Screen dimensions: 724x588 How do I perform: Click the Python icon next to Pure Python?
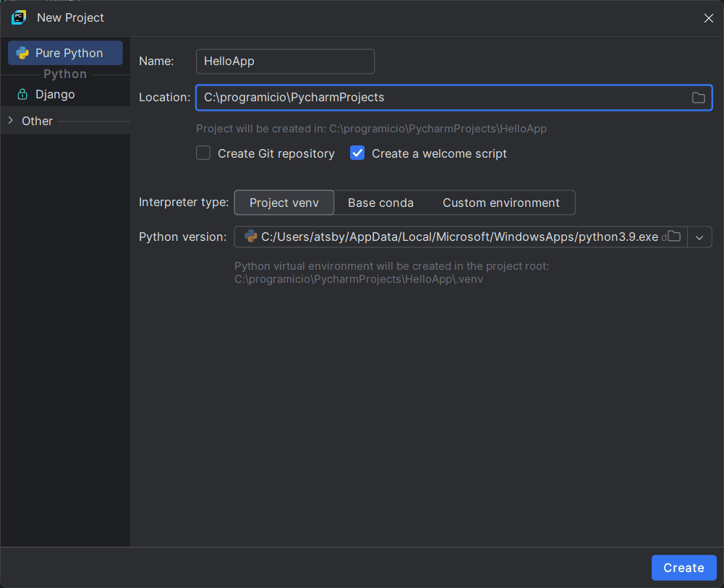coord(22,53)
